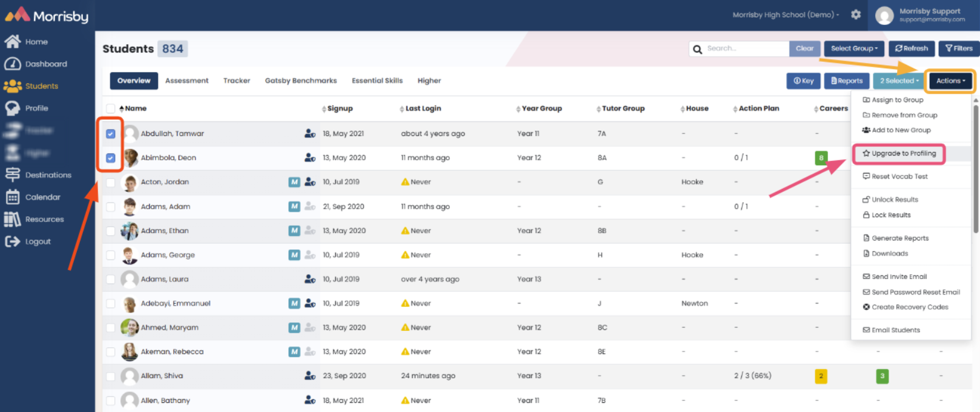Click Adams, Ethan profile photo
The height and width of the screenshot is (412, 980).
[x=130, y=231]
